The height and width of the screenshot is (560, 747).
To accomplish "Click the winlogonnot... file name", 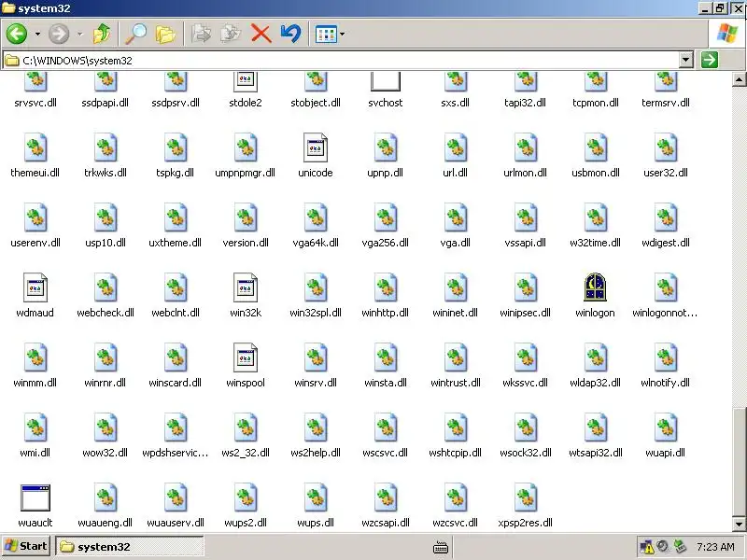I will pyautogui.click(x=665, y=313).
